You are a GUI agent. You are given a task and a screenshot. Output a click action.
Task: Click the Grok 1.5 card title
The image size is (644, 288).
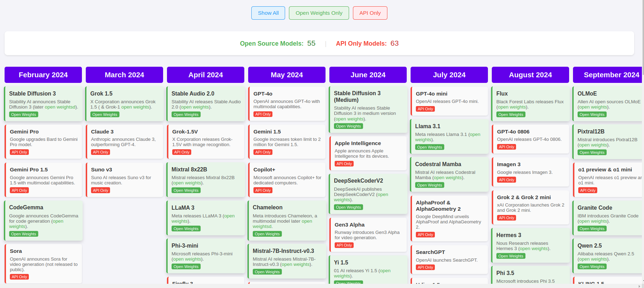click(102, 93)
